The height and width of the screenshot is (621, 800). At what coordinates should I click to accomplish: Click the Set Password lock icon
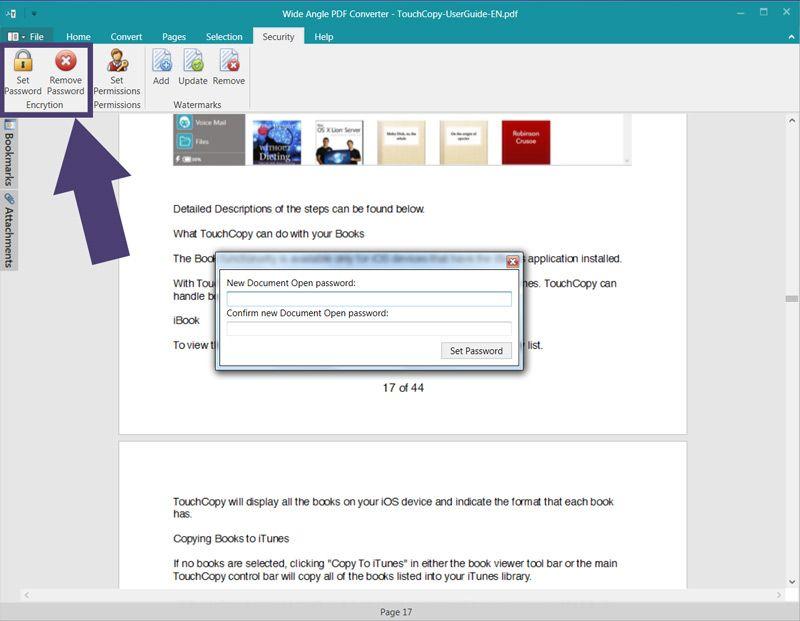(23, 63)
